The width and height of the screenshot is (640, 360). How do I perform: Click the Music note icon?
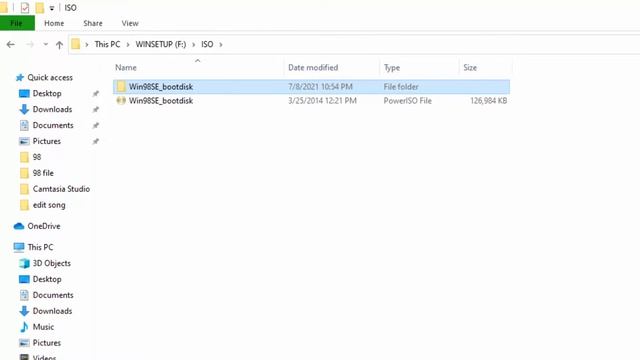(24, 327)
